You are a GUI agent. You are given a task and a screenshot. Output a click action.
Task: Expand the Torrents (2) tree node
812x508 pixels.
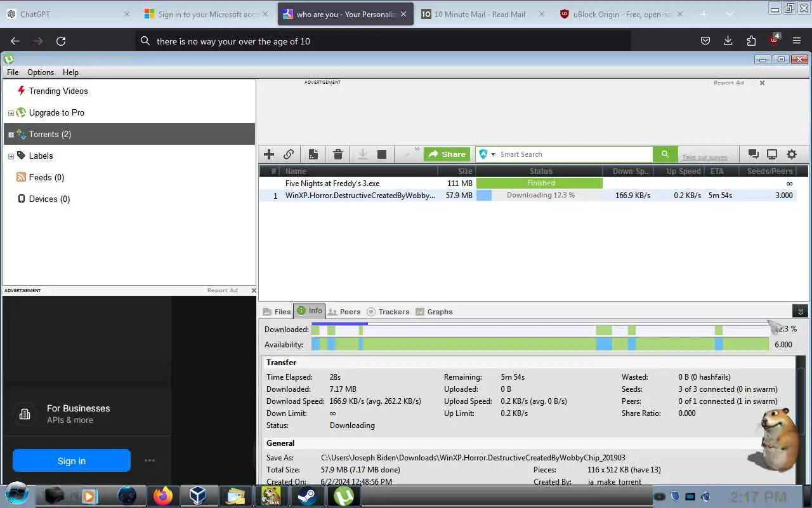(11, 135)
